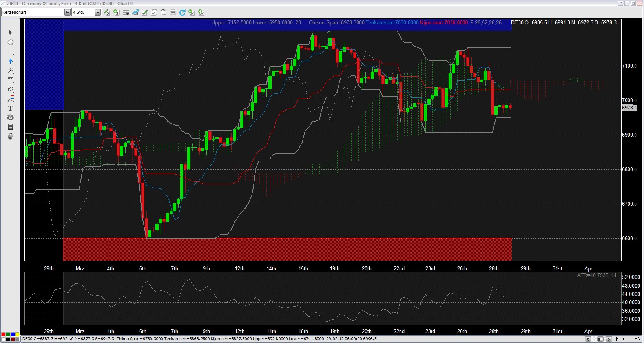Select the Text annotation tool
Screen dimensions: 644x343
[x=11, y=108]
